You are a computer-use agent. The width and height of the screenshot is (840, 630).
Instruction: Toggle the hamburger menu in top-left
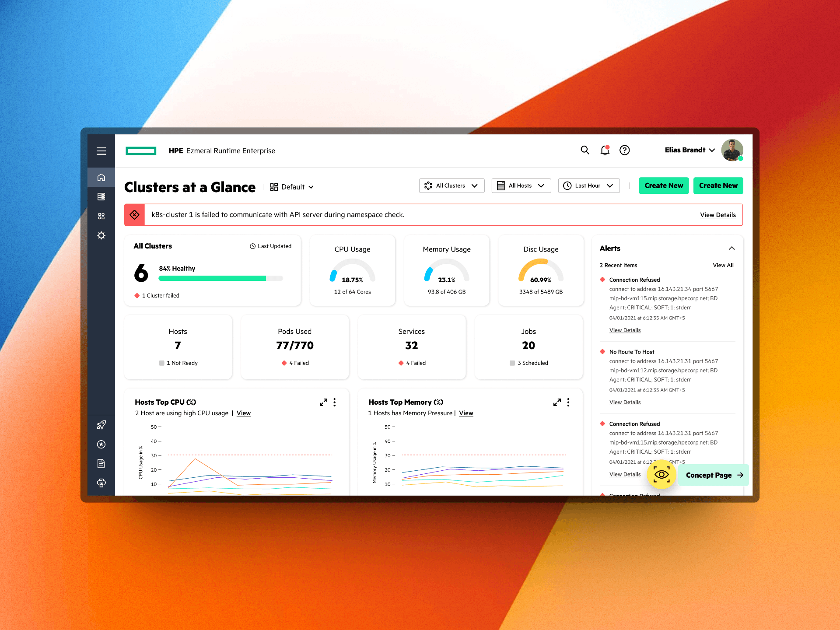[102, 150]
